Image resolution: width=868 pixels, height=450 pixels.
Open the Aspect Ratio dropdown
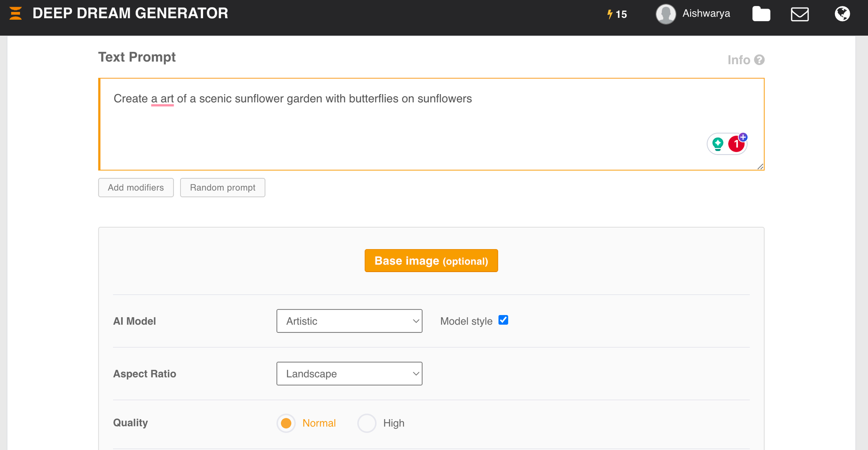coord(349,374)
